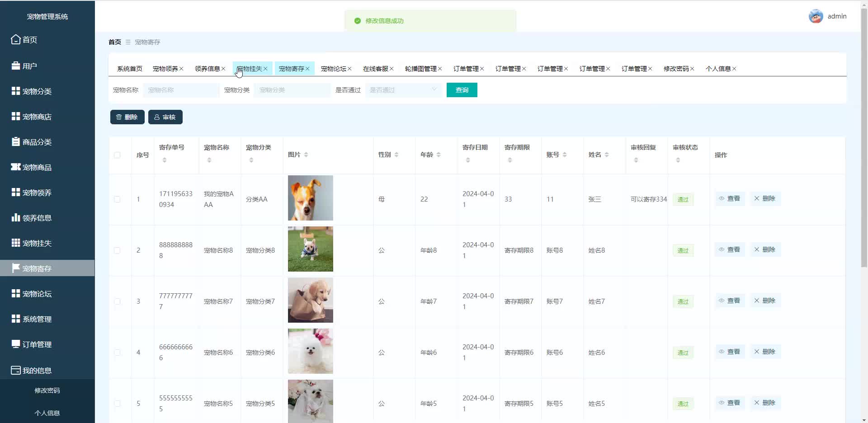Sort by 寄存单号 column
The image size is (868, 423).
pyautogui.click(x=165, y=160)
